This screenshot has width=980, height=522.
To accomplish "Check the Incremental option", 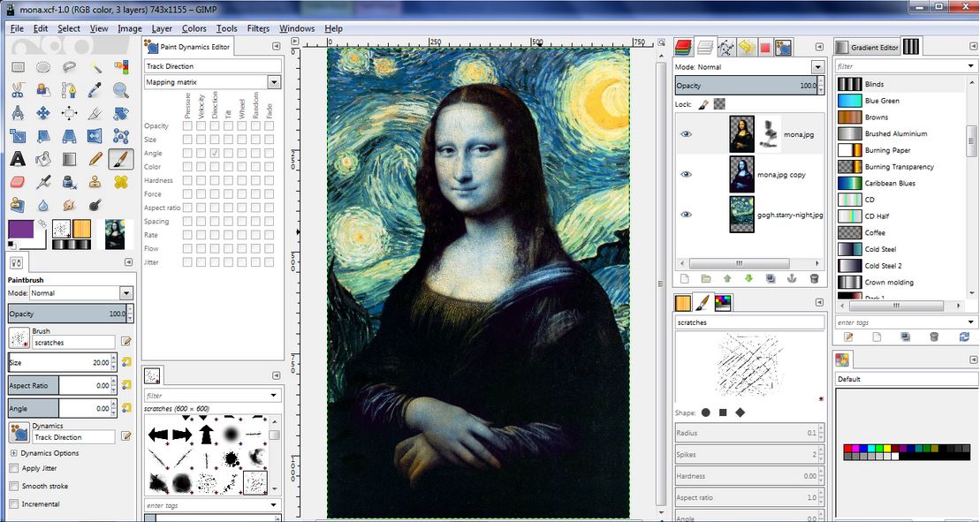I will pyautogui.click(x=14, y=503).
